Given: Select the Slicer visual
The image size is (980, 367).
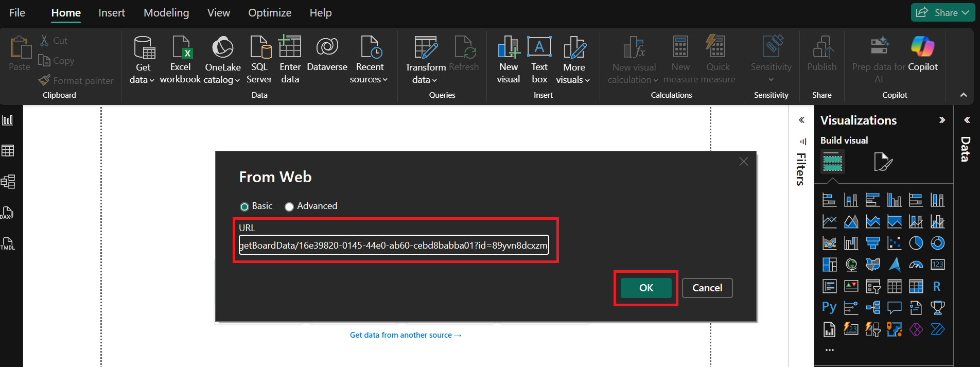Looking at the screenshot, I should coord(872,286).
